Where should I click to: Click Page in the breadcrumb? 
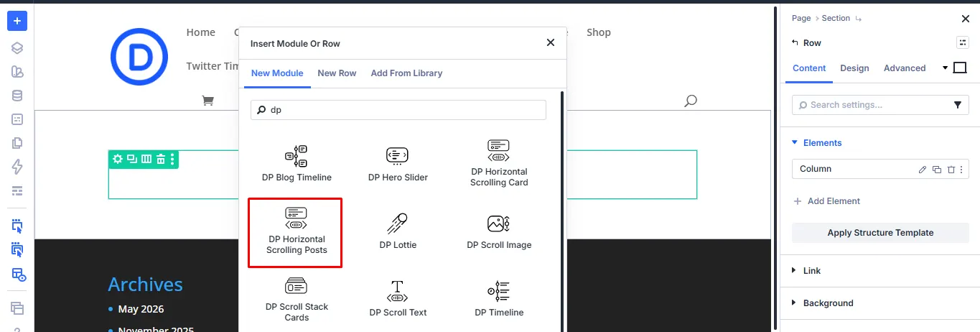[801, 19]
